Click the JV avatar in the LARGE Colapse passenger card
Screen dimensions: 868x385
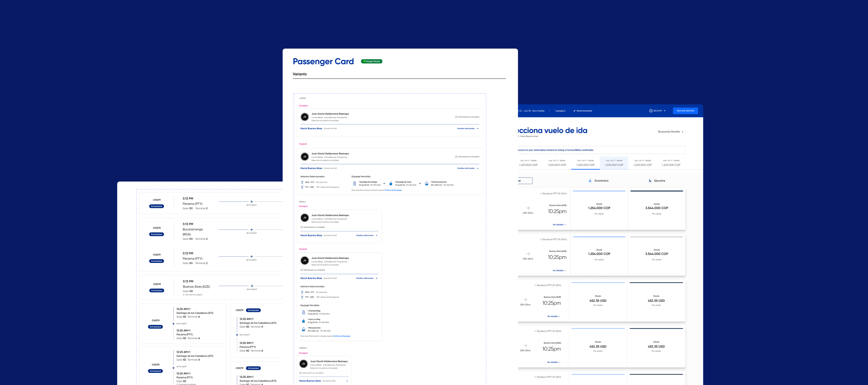point(305,117)
